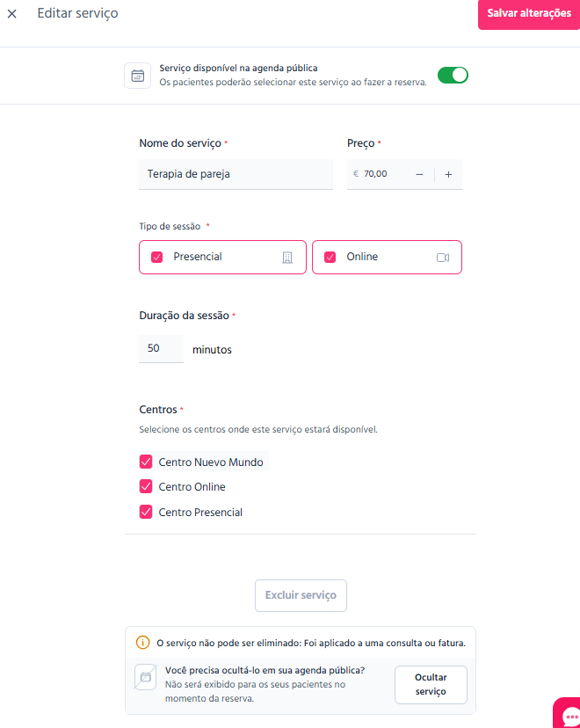Increase price using the plus icon
Screen dimensions: 580x728
tap(448, 175)
